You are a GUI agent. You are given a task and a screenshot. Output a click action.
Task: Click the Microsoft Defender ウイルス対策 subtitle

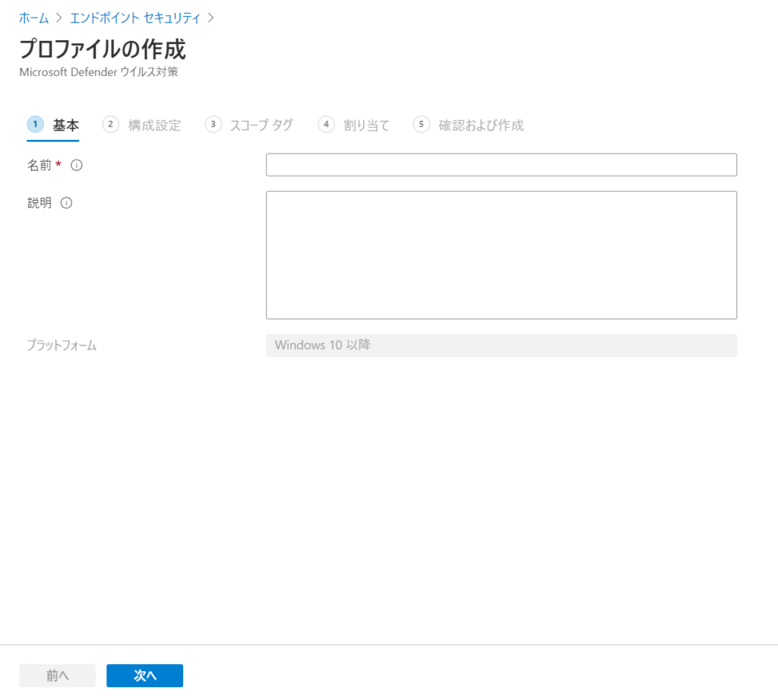tap(99, 72)
